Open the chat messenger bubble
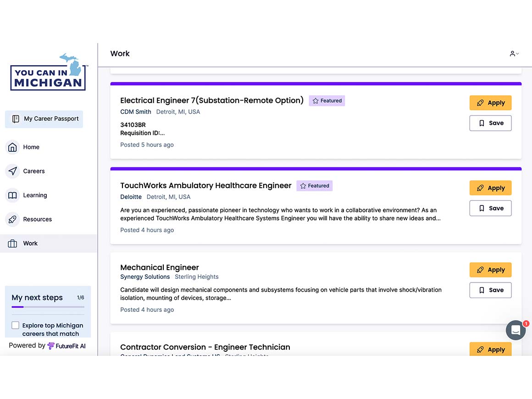The width and height of the screenshot is (532, 399). tap(515, 330)
